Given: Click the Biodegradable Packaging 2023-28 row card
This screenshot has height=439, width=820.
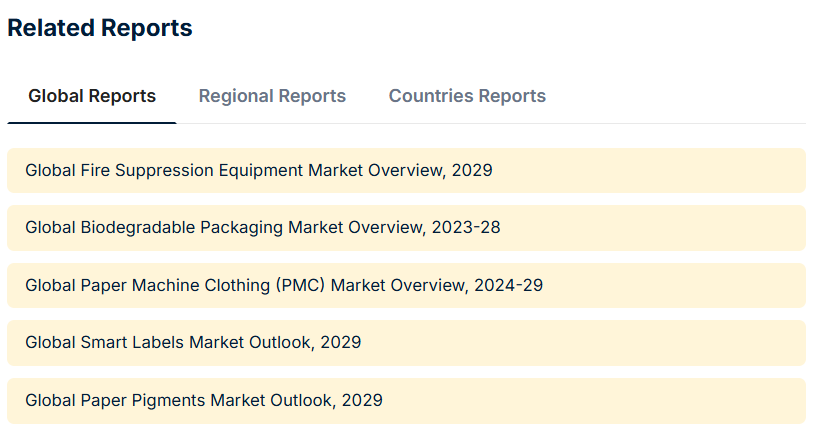Looking at the screenshot, I should point(406,228).
